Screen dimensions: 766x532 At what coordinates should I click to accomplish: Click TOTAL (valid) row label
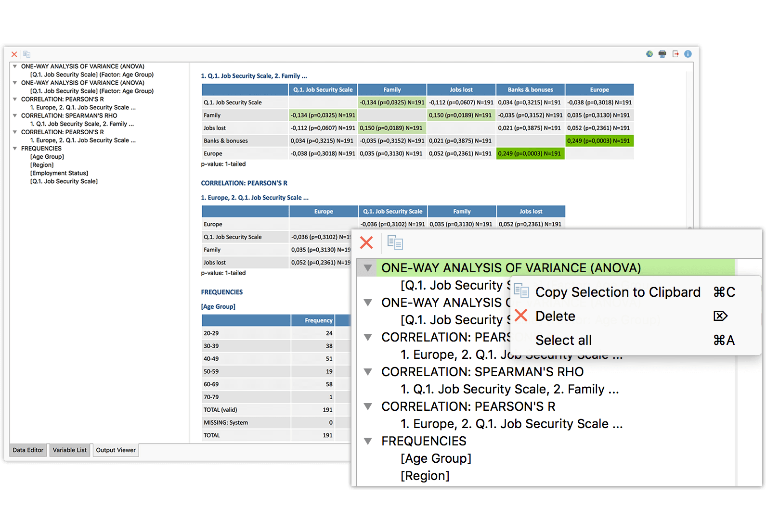pos(220,410)
